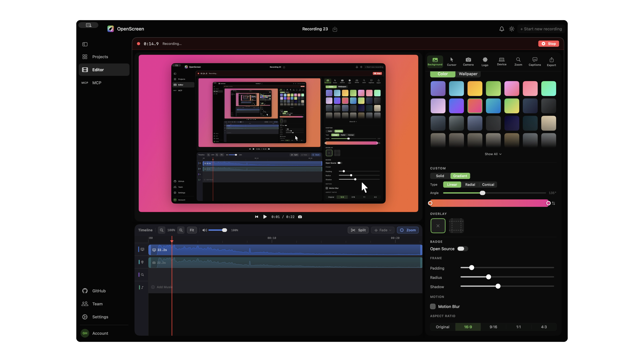Open the Fade dropdown
Screen dimensions: 644x362
383,230
